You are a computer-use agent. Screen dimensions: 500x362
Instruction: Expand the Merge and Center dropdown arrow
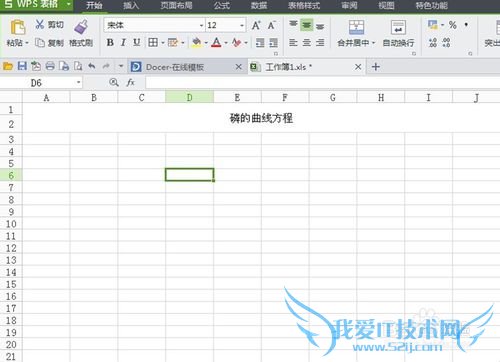(x=373, y=43)
